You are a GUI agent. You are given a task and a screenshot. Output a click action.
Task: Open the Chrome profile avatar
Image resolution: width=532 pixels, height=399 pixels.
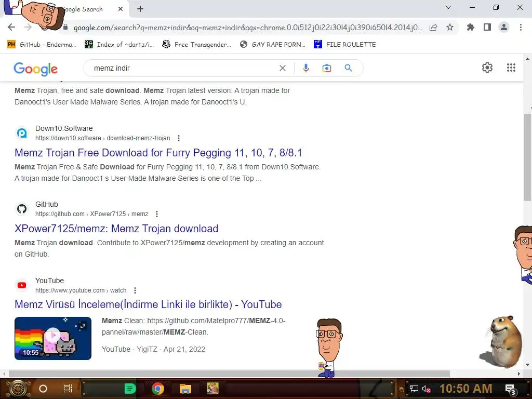tap(504, 27)
